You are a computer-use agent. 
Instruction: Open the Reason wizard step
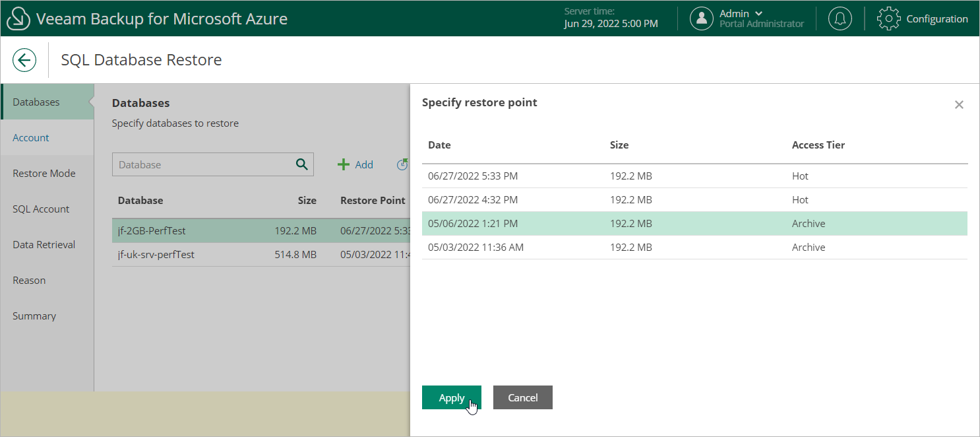pyautogui.click(x=47, y=280)
